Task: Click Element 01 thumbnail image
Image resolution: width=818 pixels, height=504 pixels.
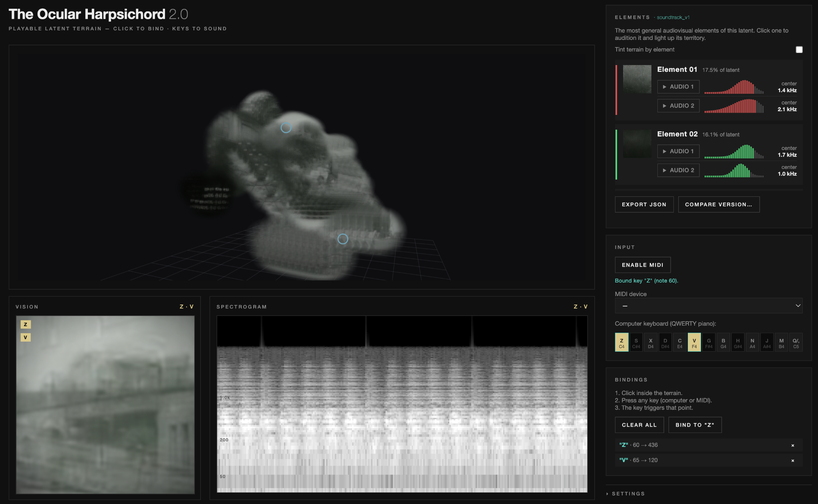Action: click(637, 79)
